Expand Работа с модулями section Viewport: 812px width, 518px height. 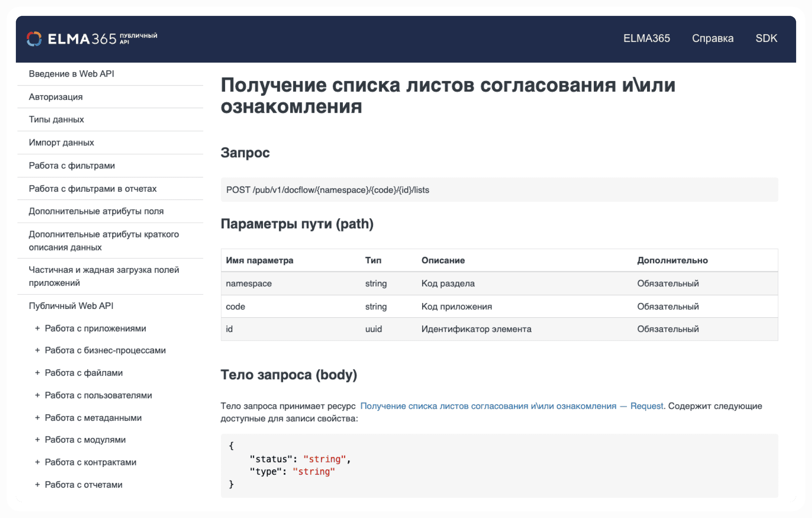[x=37, y=440]
